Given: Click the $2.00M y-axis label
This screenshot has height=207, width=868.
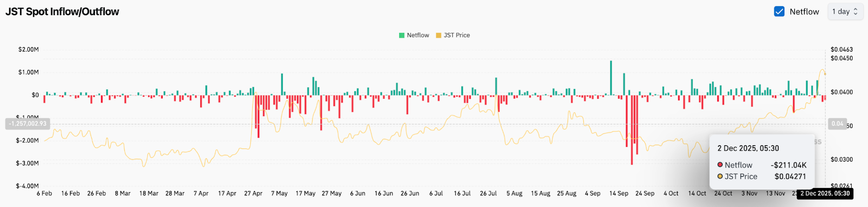Looking at the screenshot, I should tap(29, 49).
